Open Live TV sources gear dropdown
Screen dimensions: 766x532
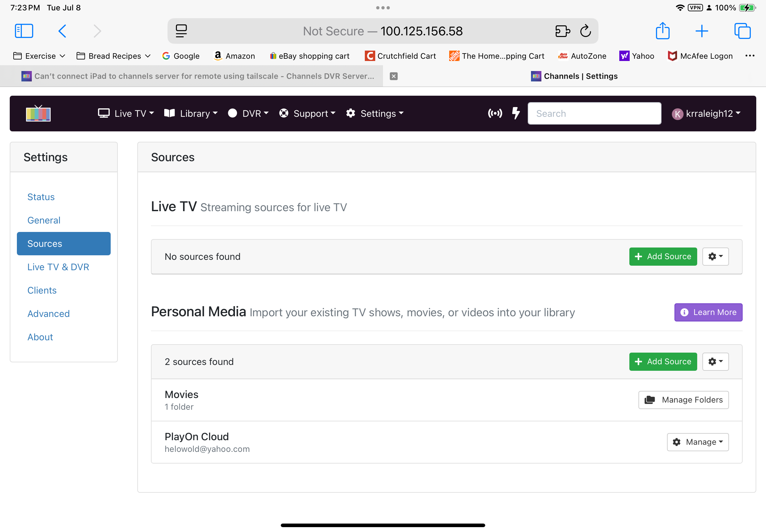click(715, 256)
